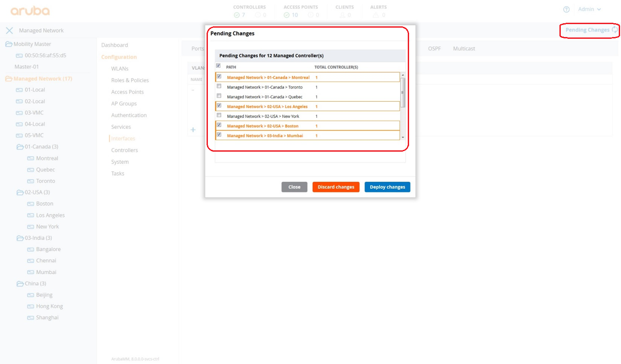The width and height of the screenshot is (621, 364).
Task: Check the 02-USA > New York checkbox
Action: 219,115
